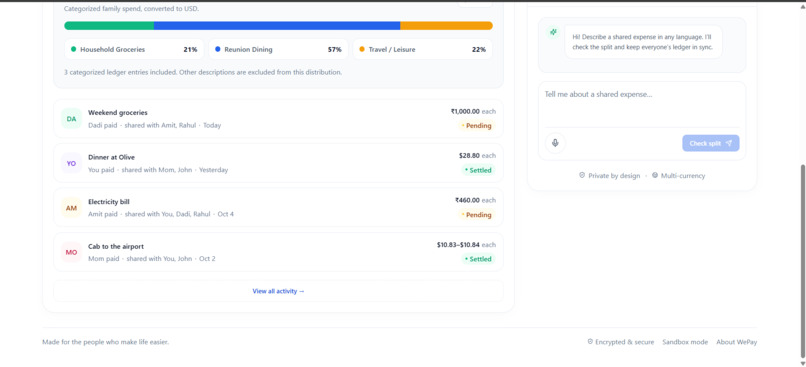Click the Sandbox mode footer link
The image size is (806, 367).
coord(685,342)
